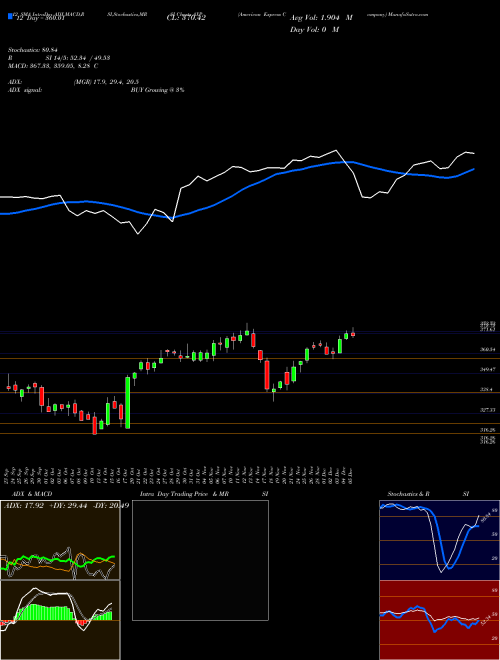The width and height of the screenshot is (500, 660).
Task: Click the '(American Express C' title text
Action: [262, 14]
